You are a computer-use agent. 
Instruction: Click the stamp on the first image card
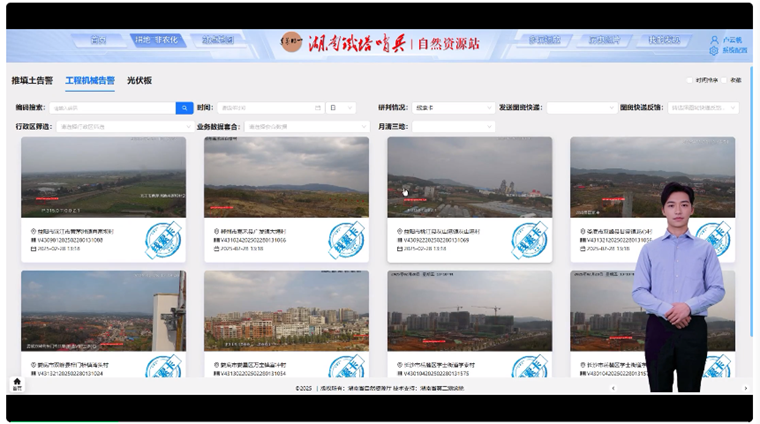click(162, 241)
